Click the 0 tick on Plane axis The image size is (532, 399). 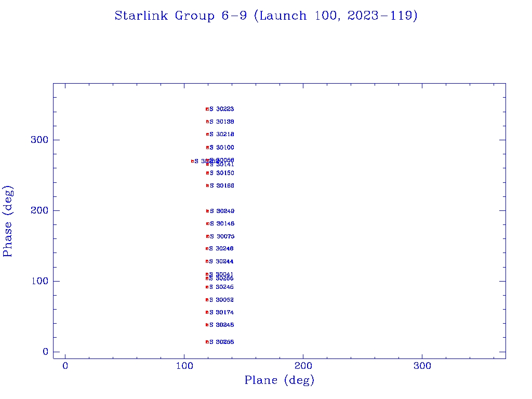coord(65,366)
